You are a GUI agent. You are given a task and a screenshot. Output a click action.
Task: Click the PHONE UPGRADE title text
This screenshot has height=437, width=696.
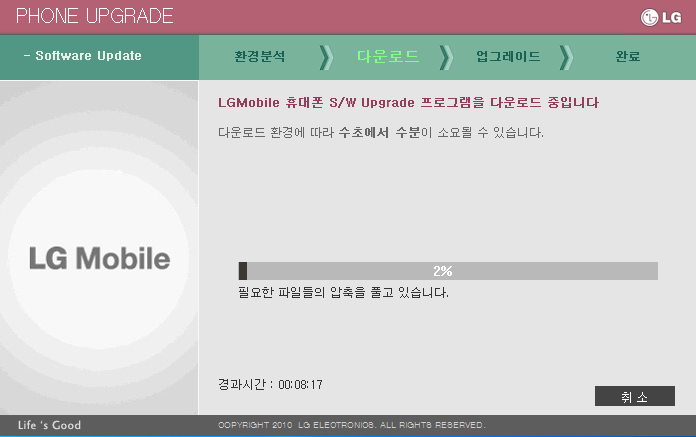click(x=95, y=16)
